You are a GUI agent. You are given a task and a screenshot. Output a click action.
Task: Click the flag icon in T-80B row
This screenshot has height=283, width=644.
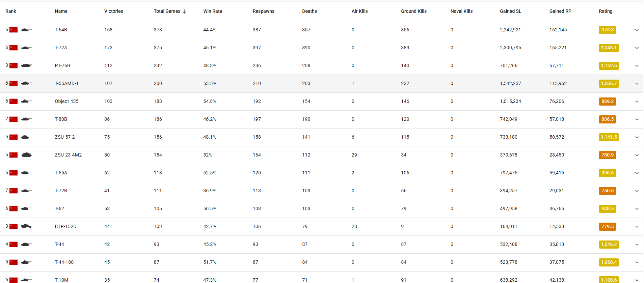point(14,119)
